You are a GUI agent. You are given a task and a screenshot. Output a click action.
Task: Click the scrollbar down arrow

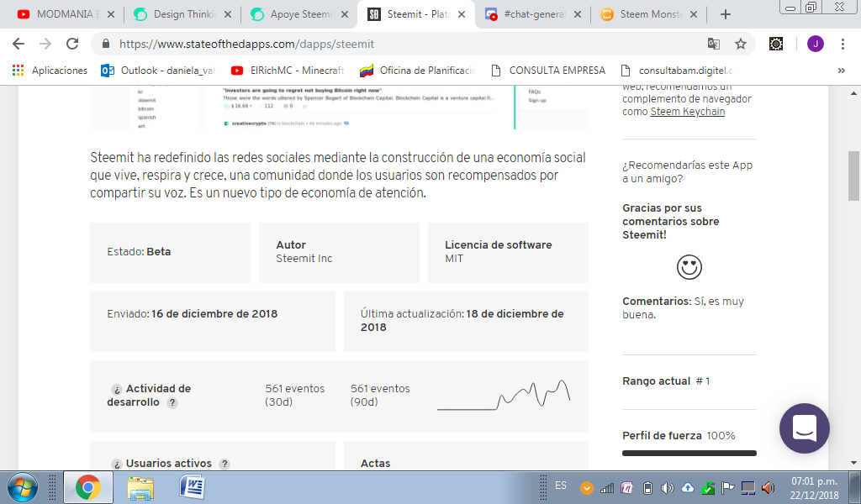click(854, 462)
